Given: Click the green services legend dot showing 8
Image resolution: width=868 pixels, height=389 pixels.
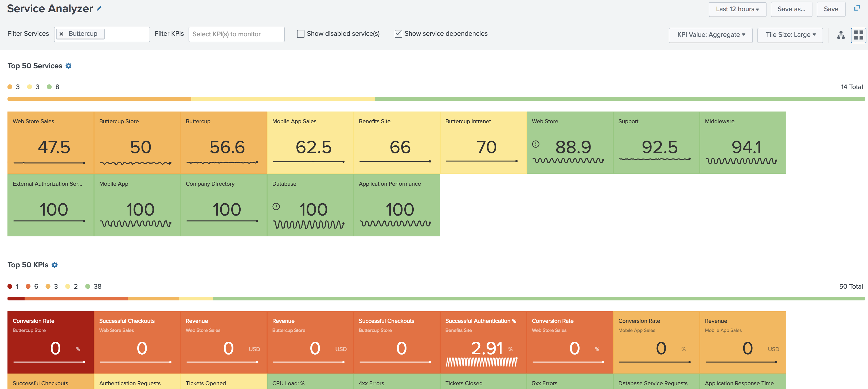Looking at the screenshot, I should pyautogui.click(x=49, y=87).
